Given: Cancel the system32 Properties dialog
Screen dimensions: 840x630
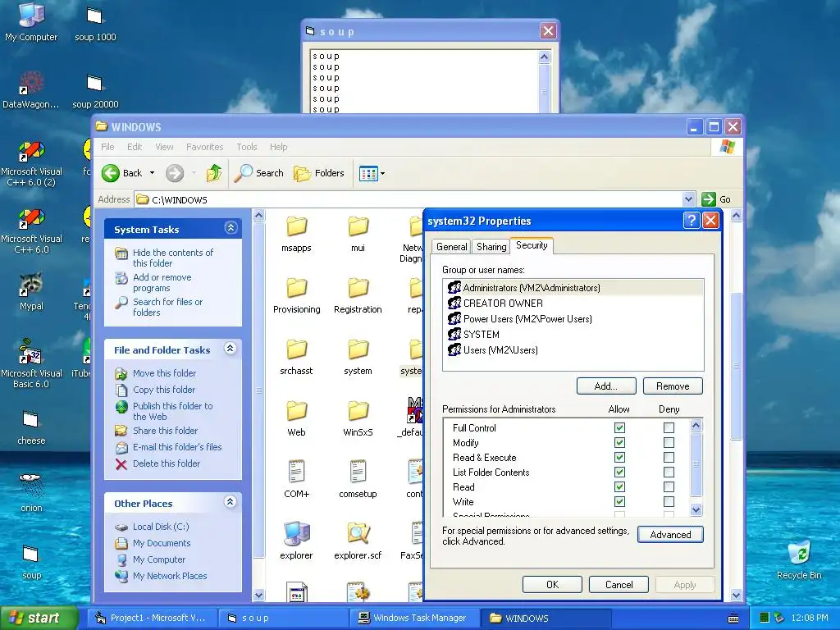Looking at the screenshot, I should 619,584.
